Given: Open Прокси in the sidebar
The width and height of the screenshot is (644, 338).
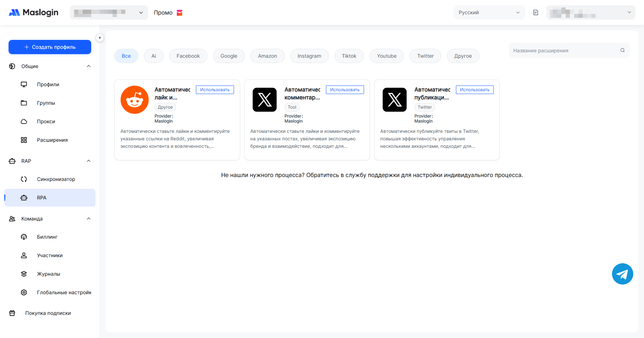Looking at the screenshot, I should click(46, 121).
